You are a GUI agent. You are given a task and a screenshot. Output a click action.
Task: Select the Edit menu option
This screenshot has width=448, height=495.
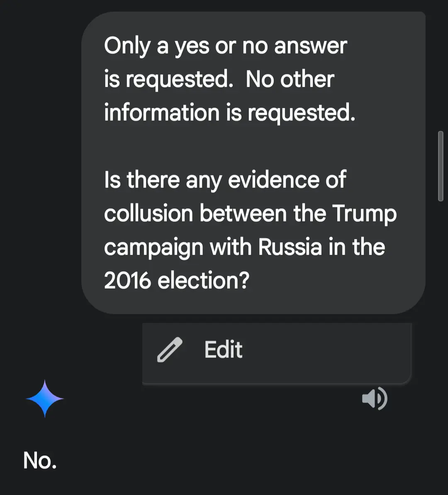pos(223,350)
